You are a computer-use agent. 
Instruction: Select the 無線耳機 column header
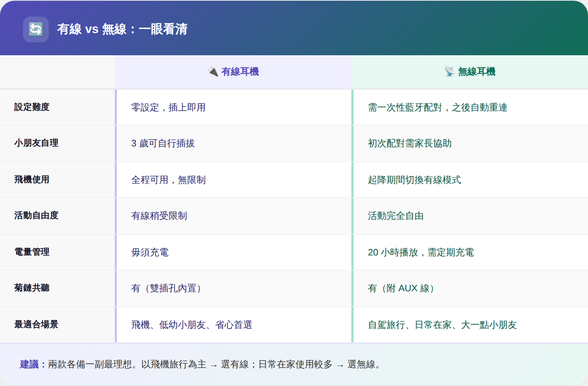470,72
